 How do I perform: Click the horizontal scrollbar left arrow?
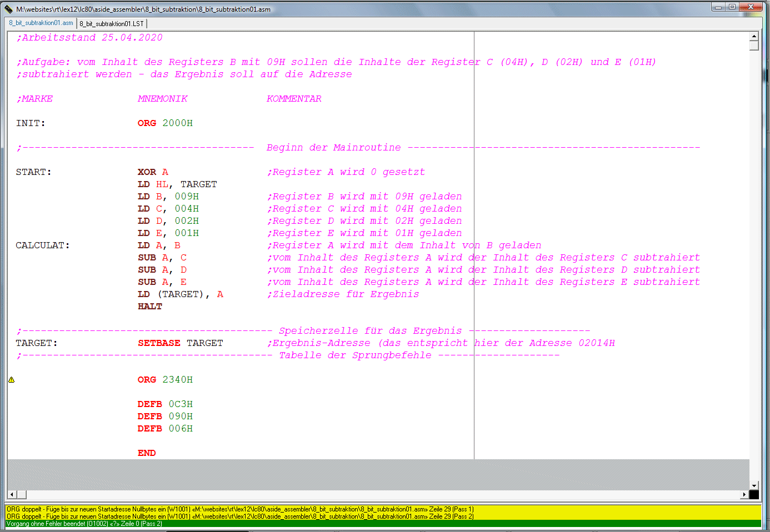pyautogui.click(x=12, y=494)
